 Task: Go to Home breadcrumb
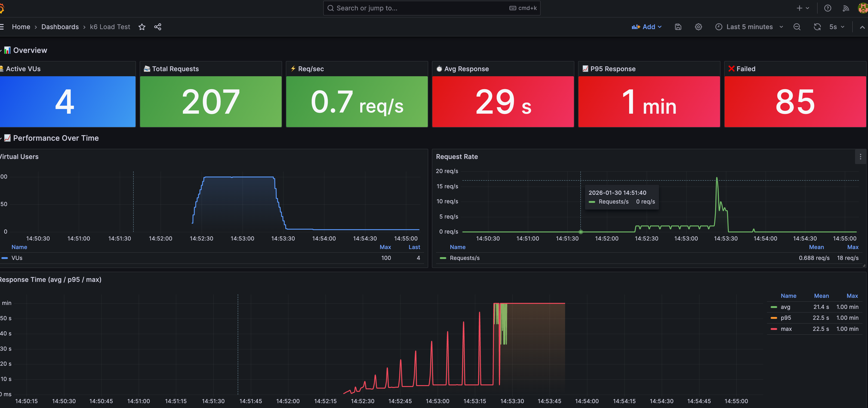pos(21,27)
